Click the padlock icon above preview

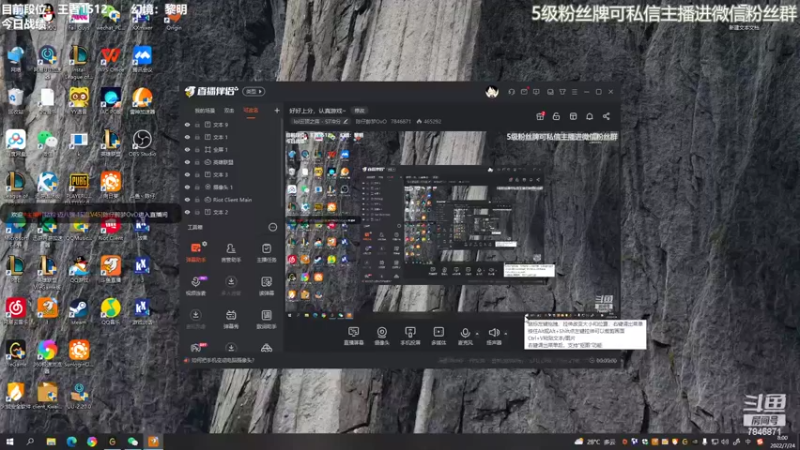tap(556, 116)
